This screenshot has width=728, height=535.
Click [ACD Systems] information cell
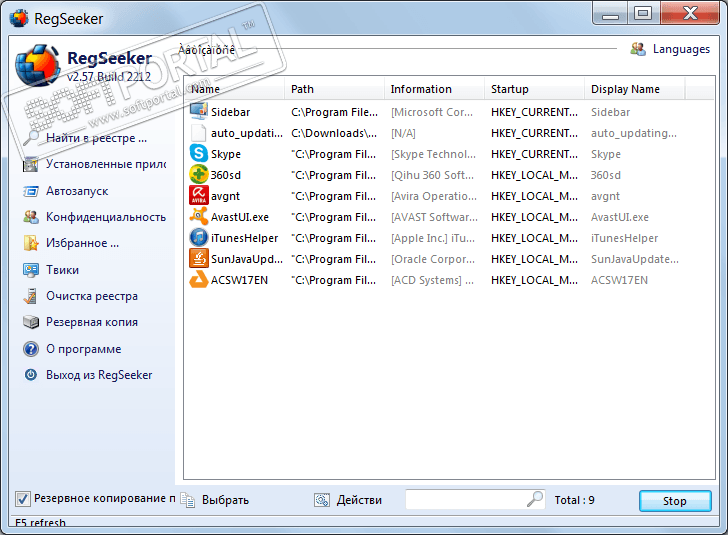(432, 280)
